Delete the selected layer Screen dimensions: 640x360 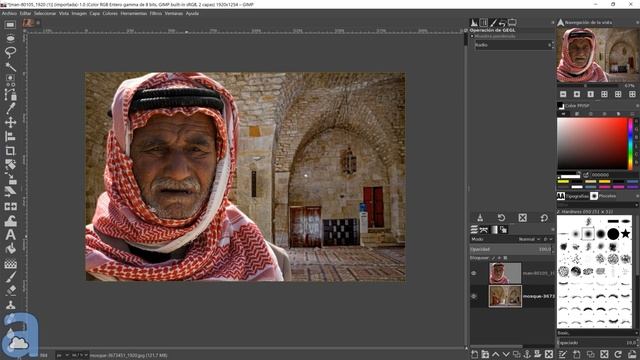[549, 354]
